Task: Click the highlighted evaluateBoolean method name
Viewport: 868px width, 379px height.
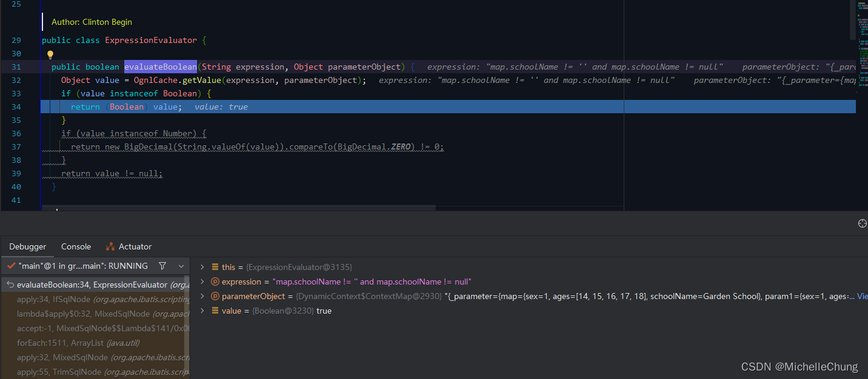Action: click(x=161, y=67)
